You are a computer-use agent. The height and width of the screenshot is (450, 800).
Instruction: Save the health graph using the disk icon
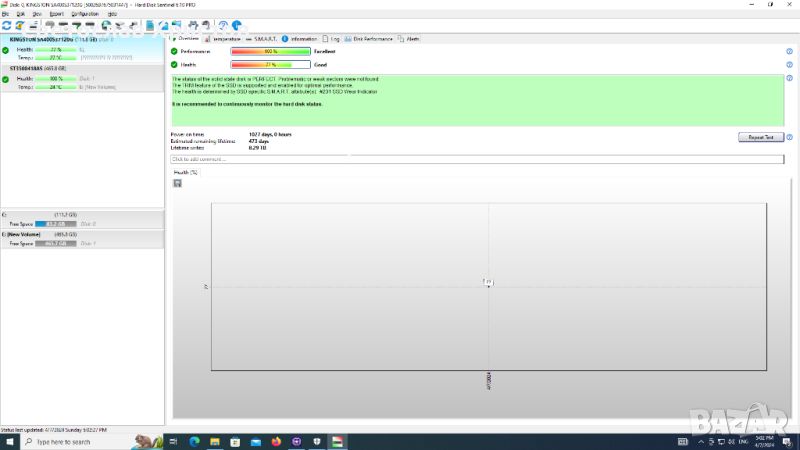(177, 183)
